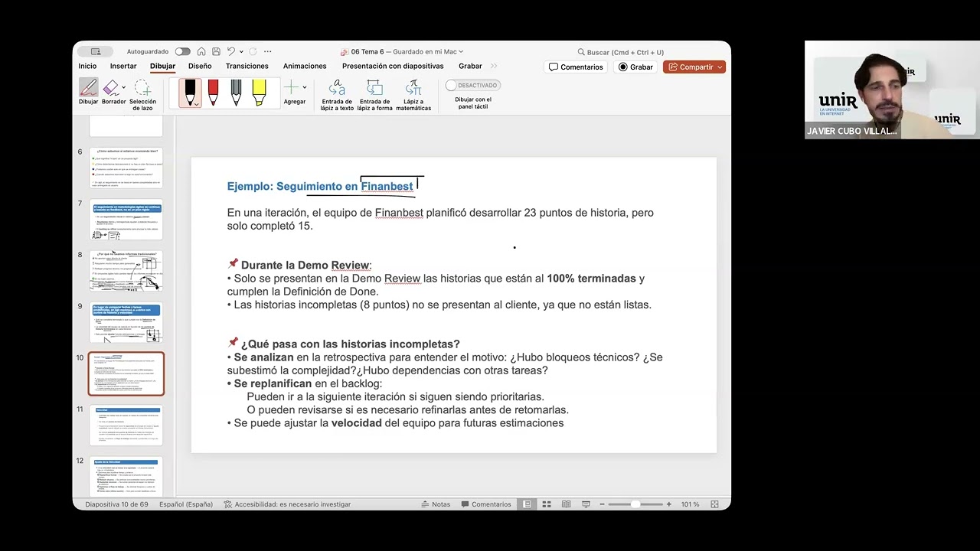
Task: Adjust the zoom slider handle
Action: click(x=635, y=504)
